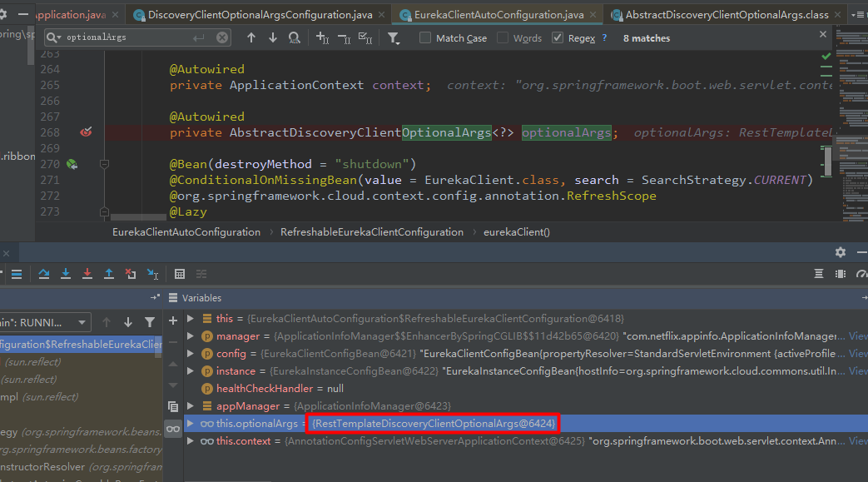Close the DiscoveryClientOptionalArgsConfiguration.java tab

(381, 14)
